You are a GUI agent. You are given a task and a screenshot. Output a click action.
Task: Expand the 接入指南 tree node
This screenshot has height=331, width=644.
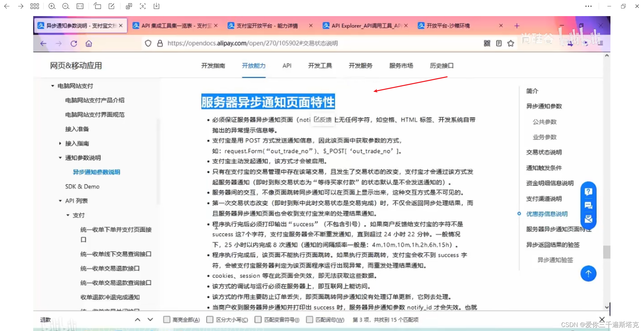(x=60, y=144)
